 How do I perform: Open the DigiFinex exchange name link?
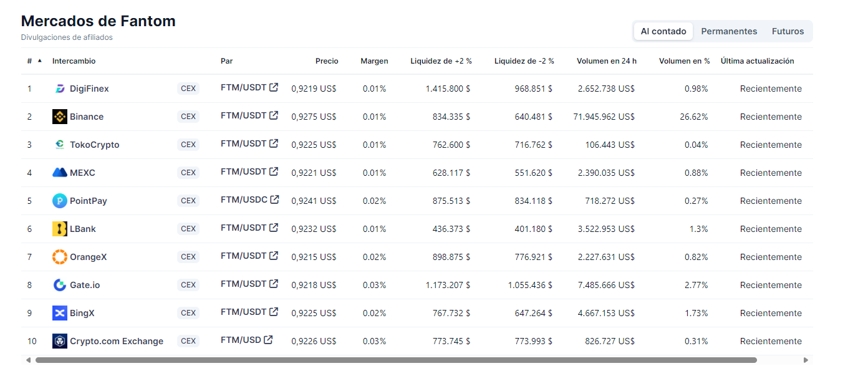[89, 89]
